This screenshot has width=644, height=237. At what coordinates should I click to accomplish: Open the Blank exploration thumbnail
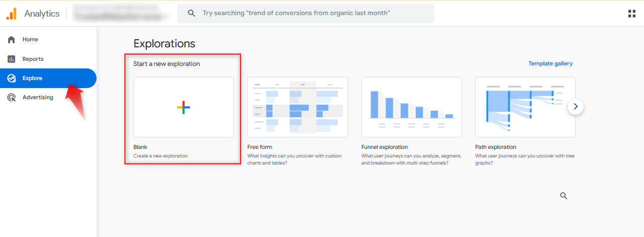click(x=183, y=107)
